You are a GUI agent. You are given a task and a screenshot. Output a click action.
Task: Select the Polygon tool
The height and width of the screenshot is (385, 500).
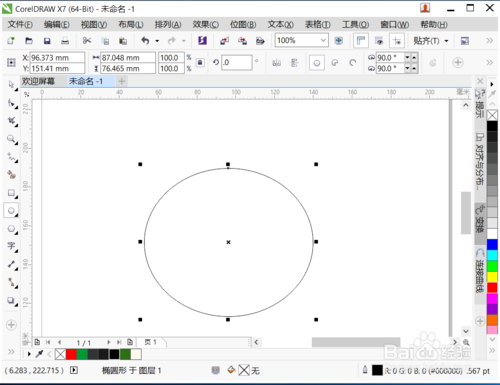click(x=11, y=229)
